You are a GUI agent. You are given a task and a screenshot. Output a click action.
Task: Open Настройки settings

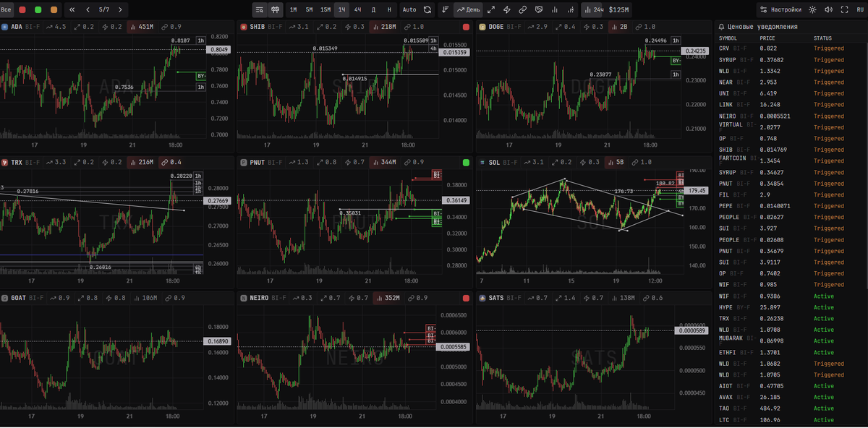tap(780, 10)
